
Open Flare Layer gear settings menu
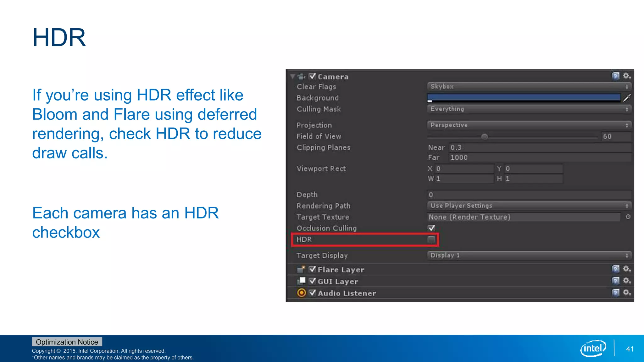[x=627, y=269]
